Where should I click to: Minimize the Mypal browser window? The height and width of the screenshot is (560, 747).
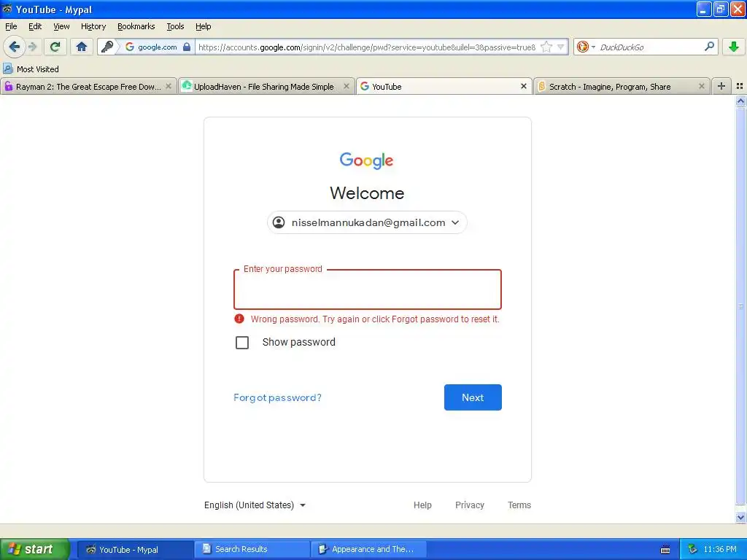704,9
